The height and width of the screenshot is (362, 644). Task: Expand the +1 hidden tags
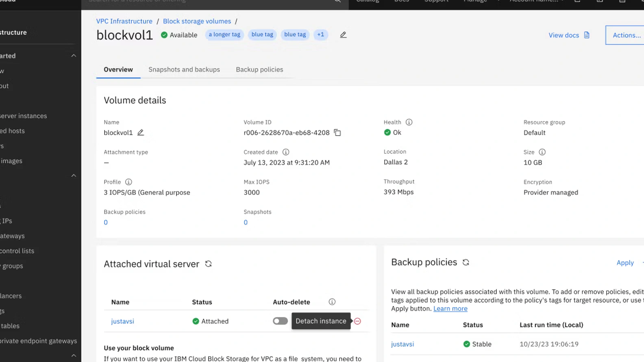[x=320, y=35]
